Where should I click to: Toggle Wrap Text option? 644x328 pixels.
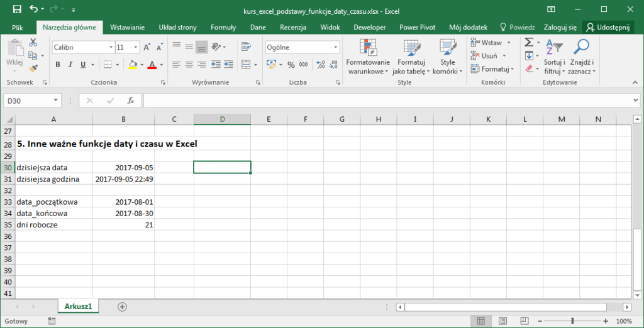pos(246,46)
